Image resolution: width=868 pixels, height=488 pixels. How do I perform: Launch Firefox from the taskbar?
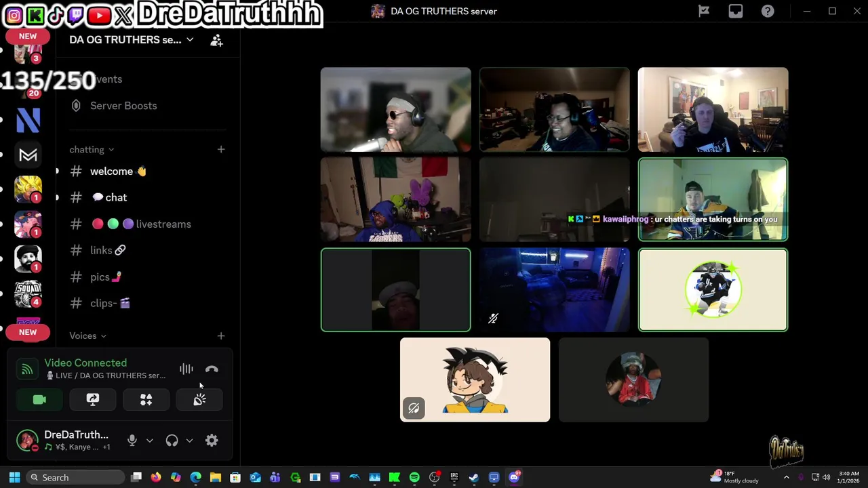[x=156, y=477]
